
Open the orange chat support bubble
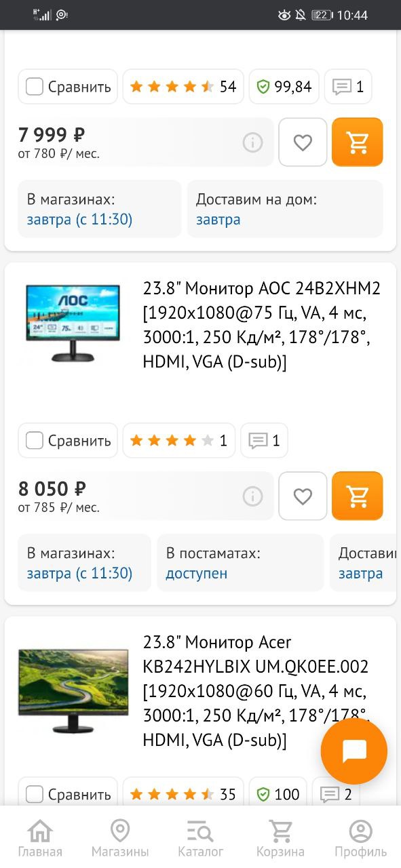tap(354, 751)
